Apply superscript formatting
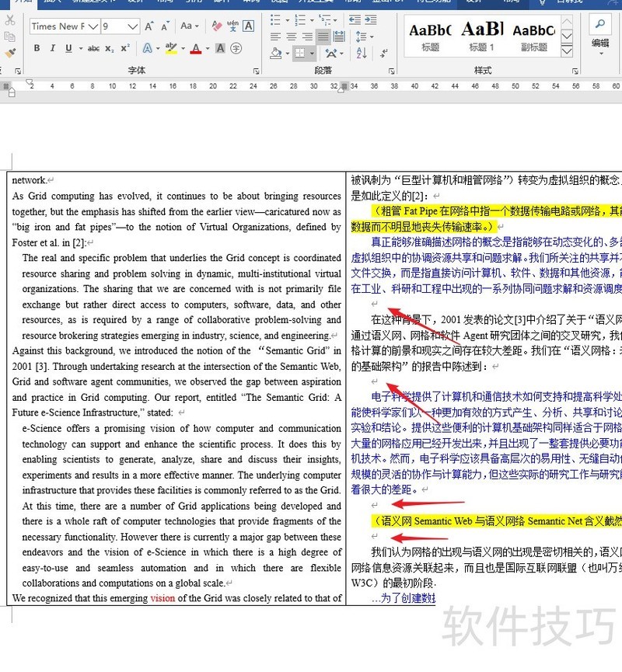This screenshot has height=672, width=622. click(125, 49)
